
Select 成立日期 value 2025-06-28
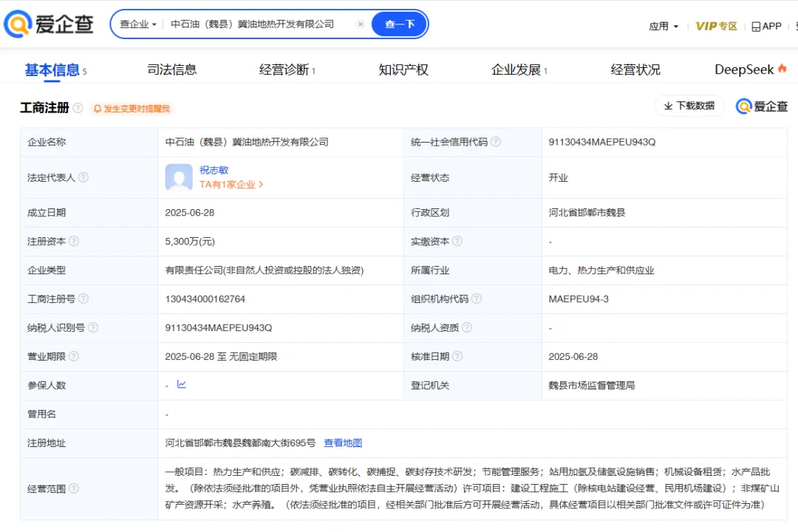click(x=190, y=213)
